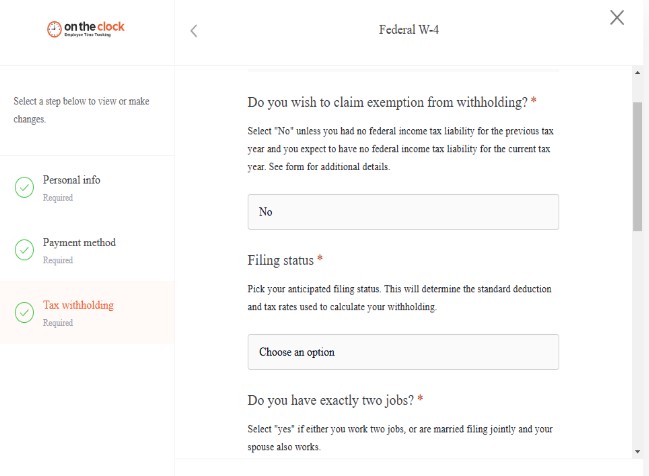Click the exemption from withholding question heading
The height and width of the screenshot is (476, 649).
387,102
